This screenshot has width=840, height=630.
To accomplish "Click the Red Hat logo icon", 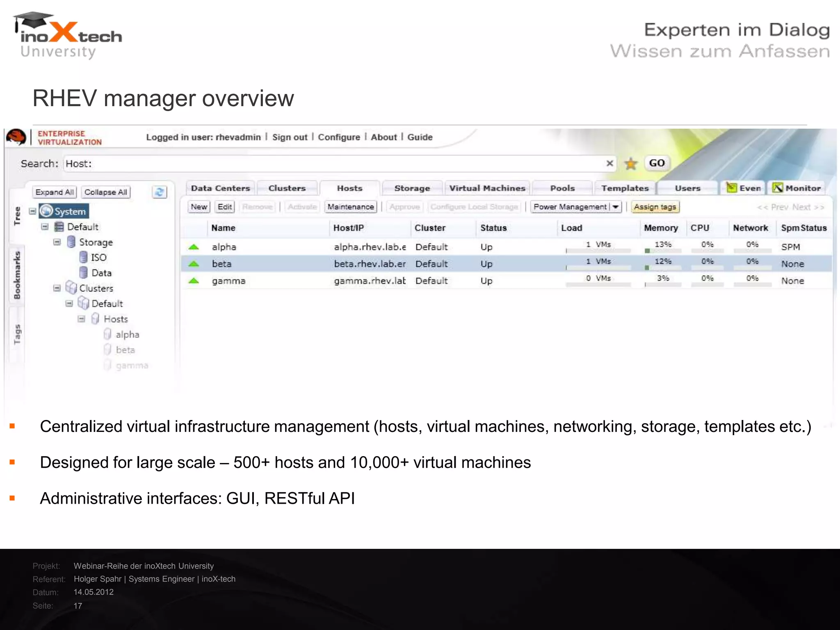I will (16, 137).
